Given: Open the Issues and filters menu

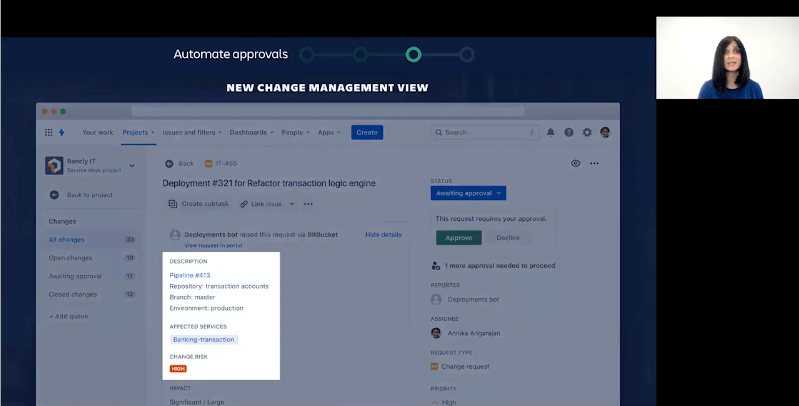Looking at the screenshot, I should (x=192, y=132).
